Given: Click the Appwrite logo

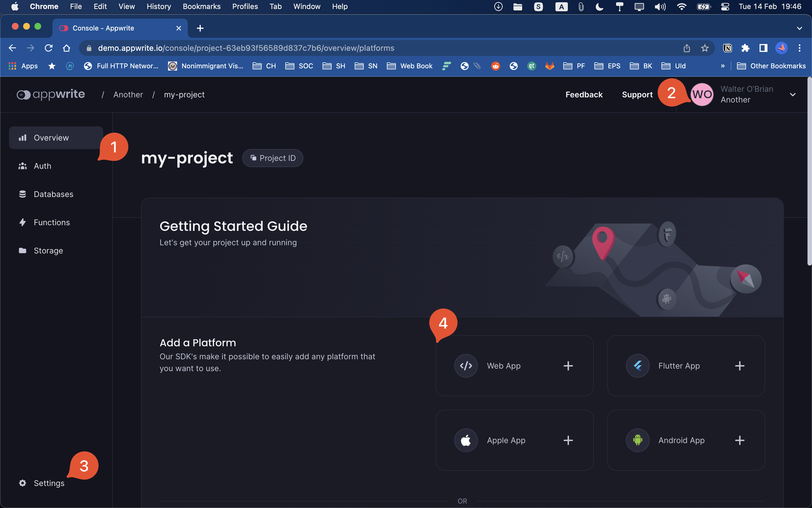Looking at the screenshot, I should coord(51,95).
